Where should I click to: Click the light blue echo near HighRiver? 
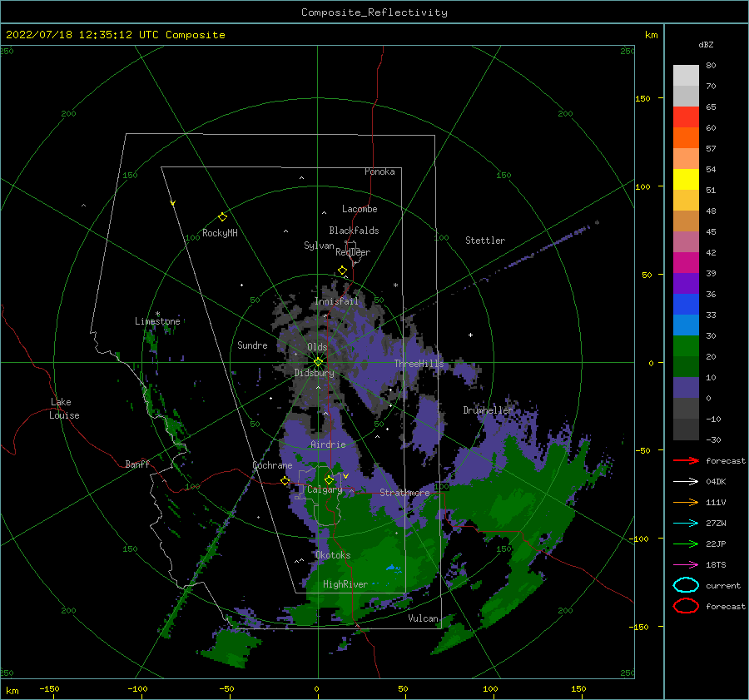[x=394, y=568]
